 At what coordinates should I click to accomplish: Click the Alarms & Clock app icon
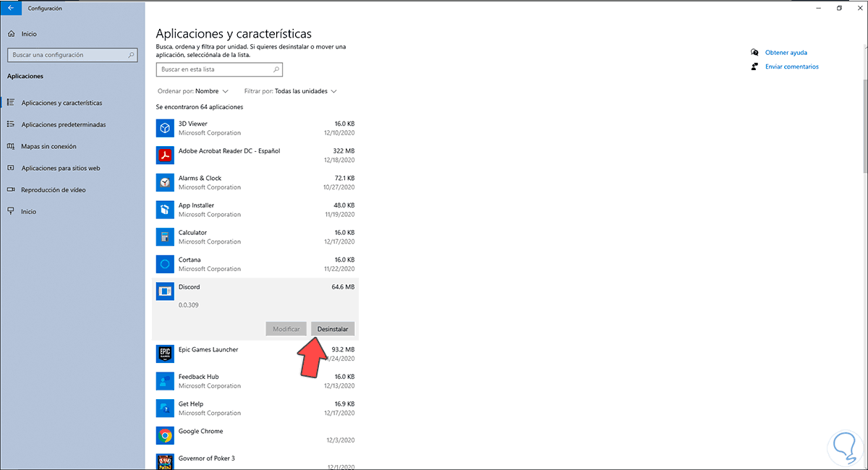tap(165, 182)
